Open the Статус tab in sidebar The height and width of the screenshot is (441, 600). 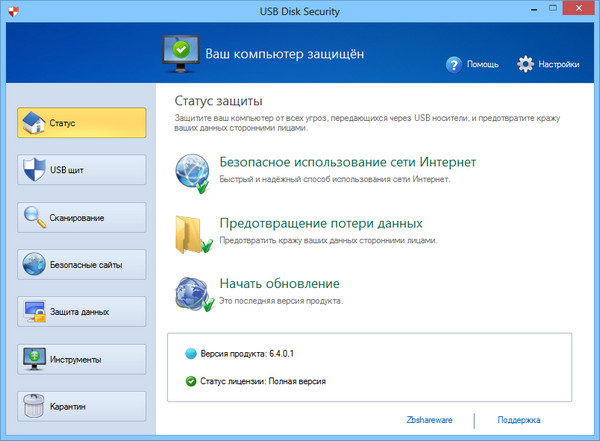click(78, 124)
